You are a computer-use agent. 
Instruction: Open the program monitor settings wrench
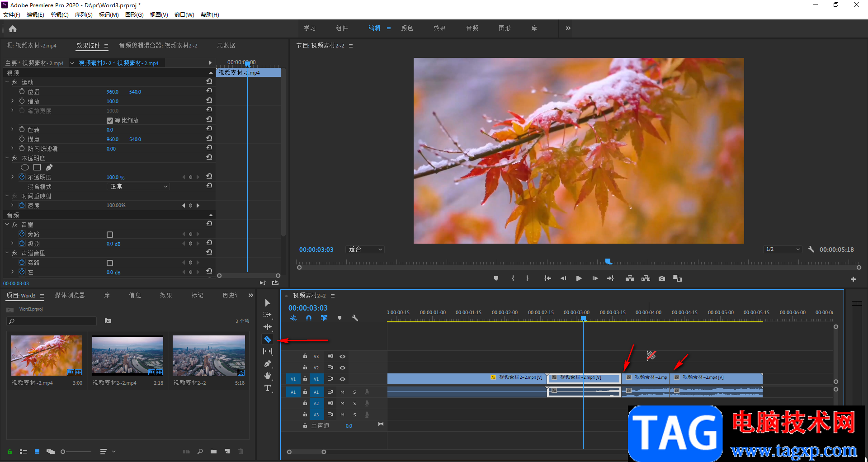(x=811, y=249)
